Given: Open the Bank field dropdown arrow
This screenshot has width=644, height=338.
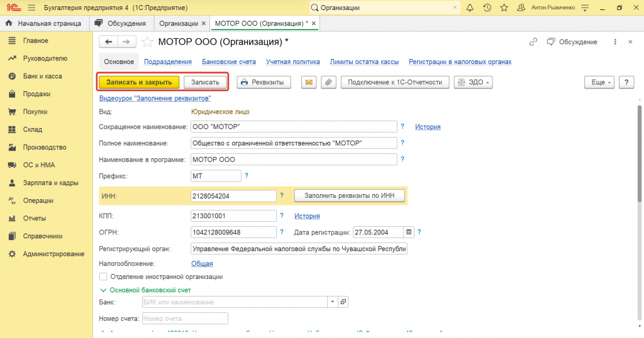Looking at the screenshot, I should [332, 302].
